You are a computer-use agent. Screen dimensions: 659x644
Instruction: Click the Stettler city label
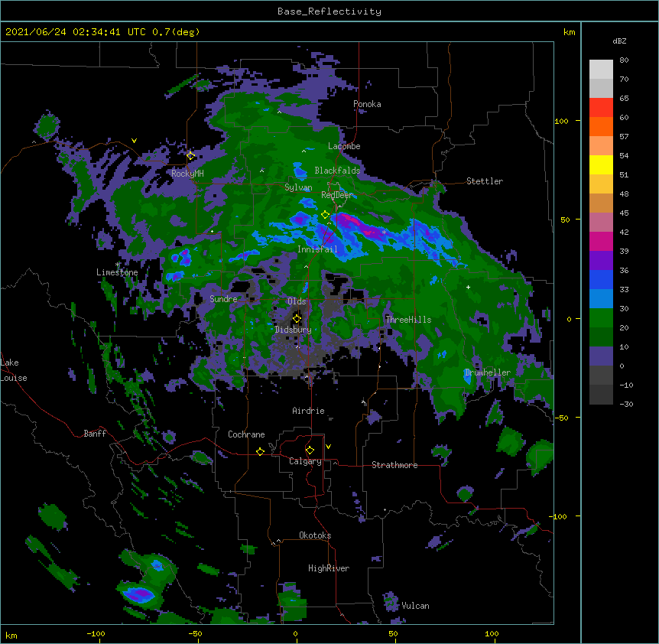pos(485,181)
